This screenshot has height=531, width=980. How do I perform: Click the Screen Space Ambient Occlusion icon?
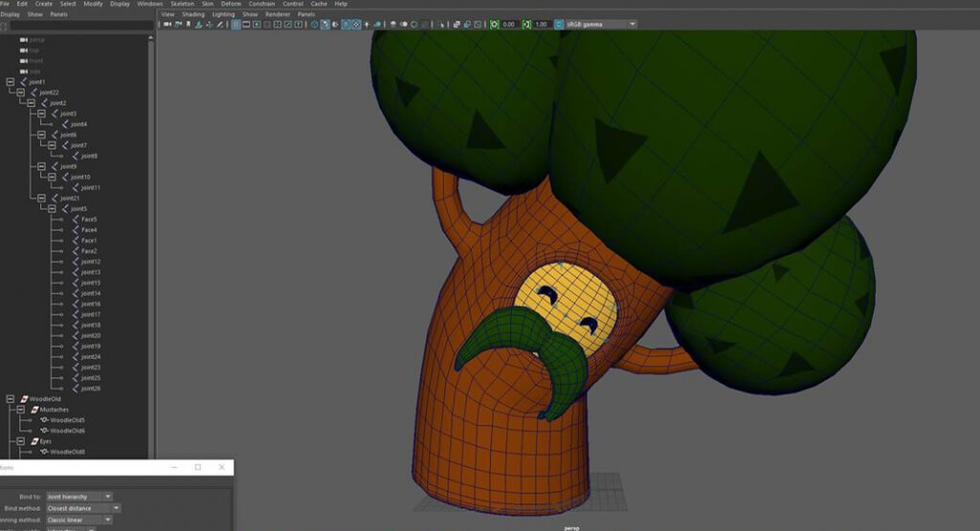(x=393, y=24)
